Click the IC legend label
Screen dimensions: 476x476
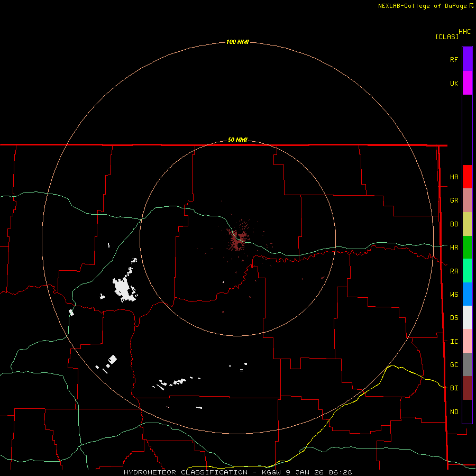pos(454,342)
